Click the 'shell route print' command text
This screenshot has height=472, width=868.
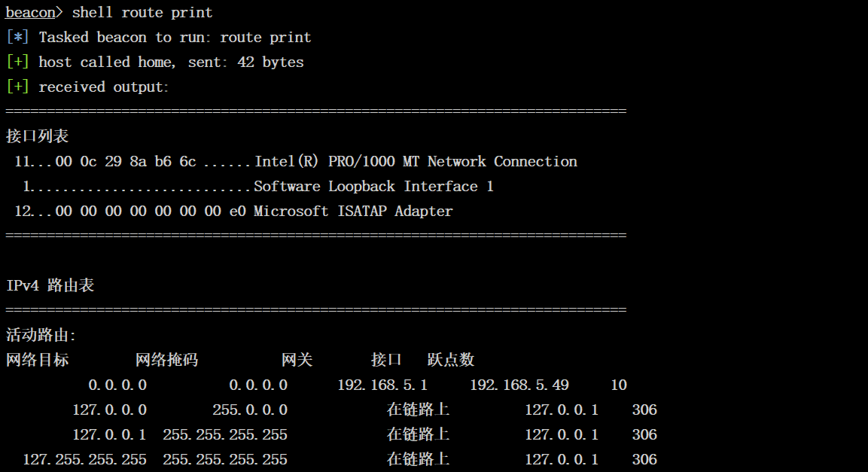click(x=142, y=13)
